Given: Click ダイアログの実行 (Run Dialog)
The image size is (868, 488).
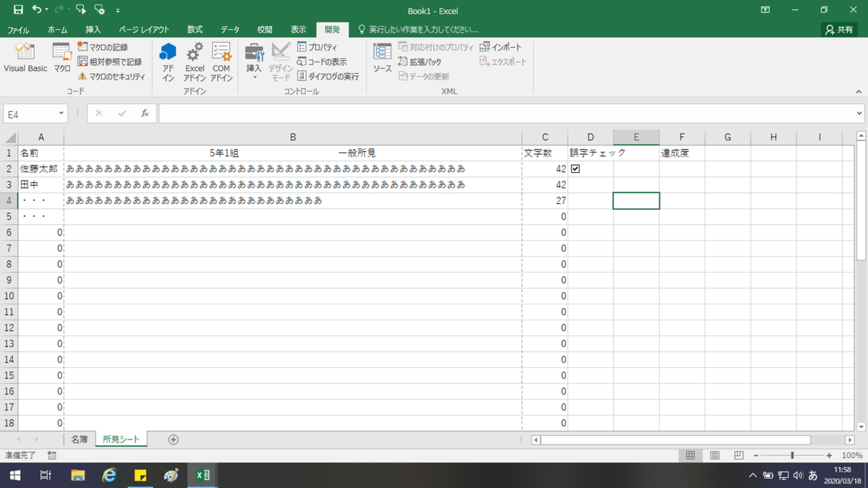Looking at the screenshot, I should point(328,76).
